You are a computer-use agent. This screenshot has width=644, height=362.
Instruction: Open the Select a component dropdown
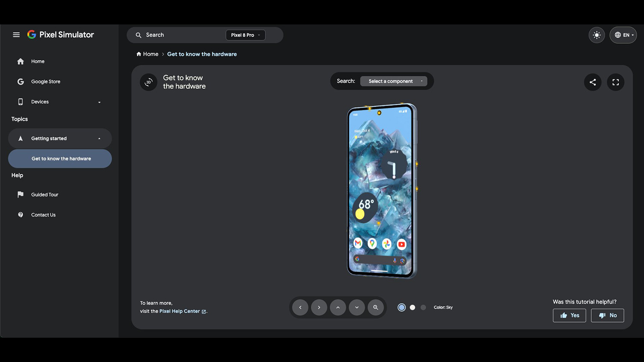point(393,81)
